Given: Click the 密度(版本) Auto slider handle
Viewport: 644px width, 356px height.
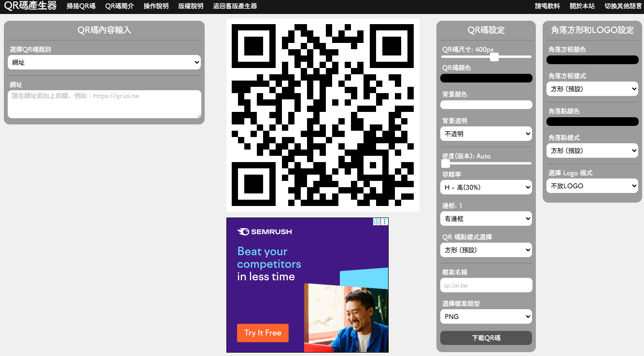Looking at the screenshot, I should click(x=446, y=164).
